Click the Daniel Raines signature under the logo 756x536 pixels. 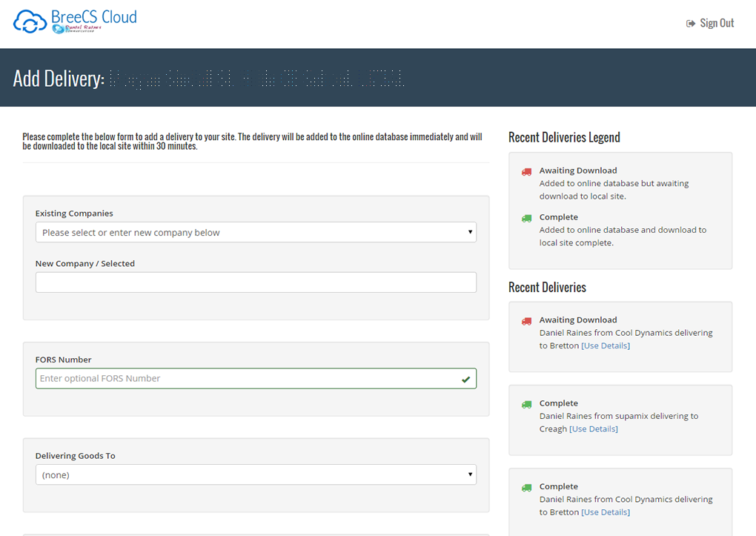(x=82, y=28)
